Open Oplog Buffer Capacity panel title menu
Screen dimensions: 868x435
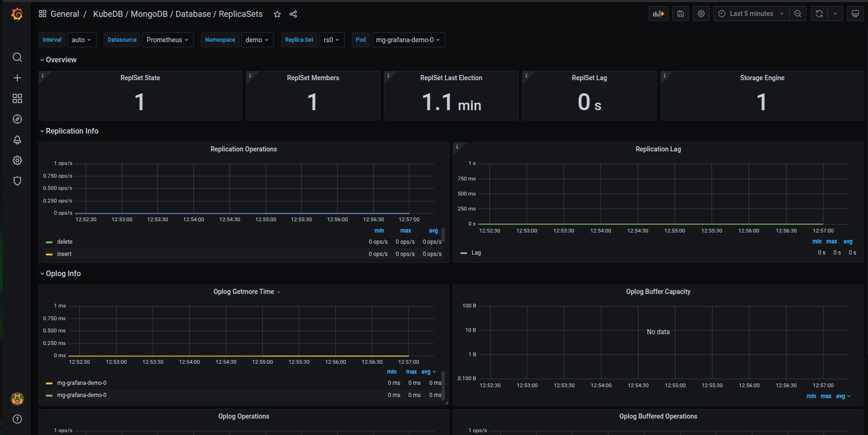658,292
